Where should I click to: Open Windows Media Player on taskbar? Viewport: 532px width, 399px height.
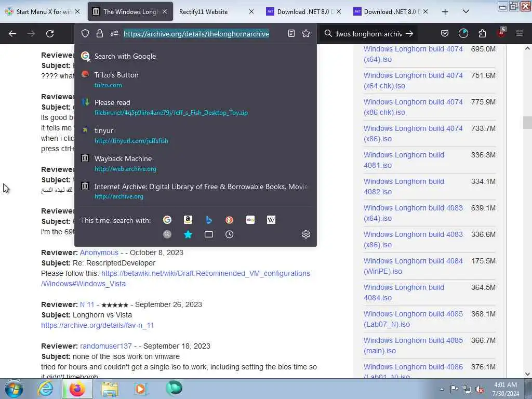point(141,389)
